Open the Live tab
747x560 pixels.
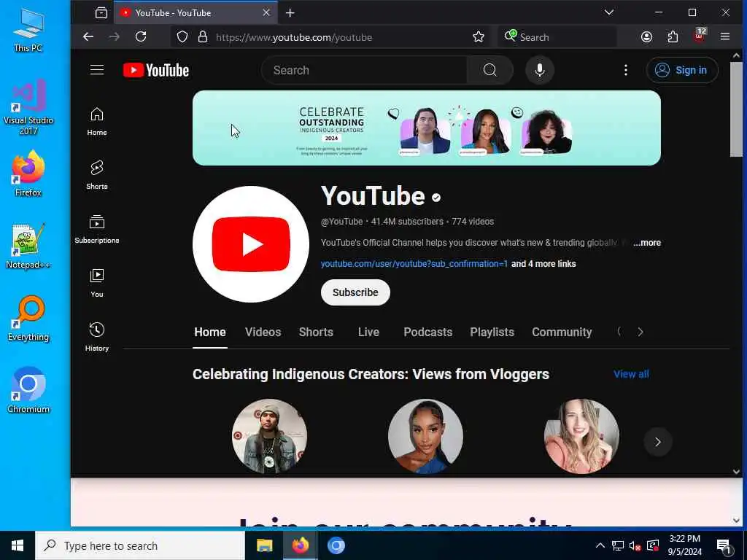tap(368, 332)
